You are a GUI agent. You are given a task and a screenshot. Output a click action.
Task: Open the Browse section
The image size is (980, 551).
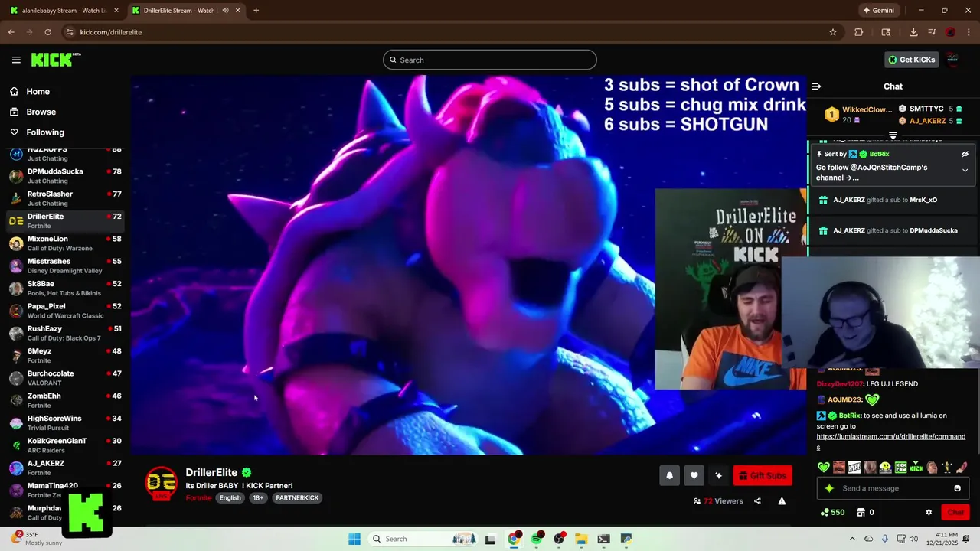click(41, 112)
